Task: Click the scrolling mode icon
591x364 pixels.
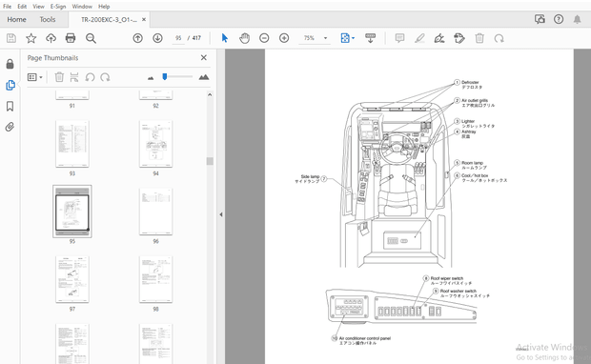Action: pos(370,38)
